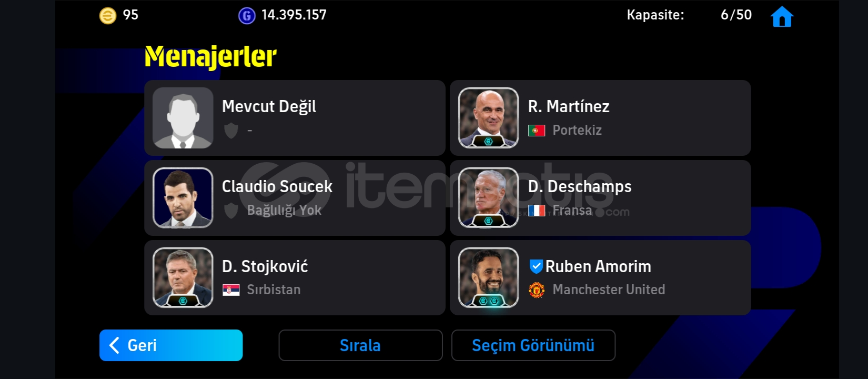This screenshot has height=379, width=868.
Task: Tap the blue home icon
Action: point(782,16)
